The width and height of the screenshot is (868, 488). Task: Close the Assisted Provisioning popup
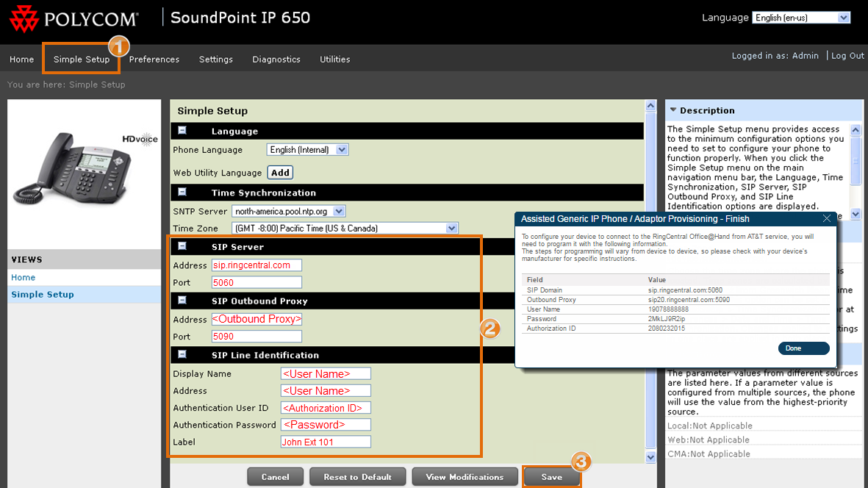tap(827, 218)
